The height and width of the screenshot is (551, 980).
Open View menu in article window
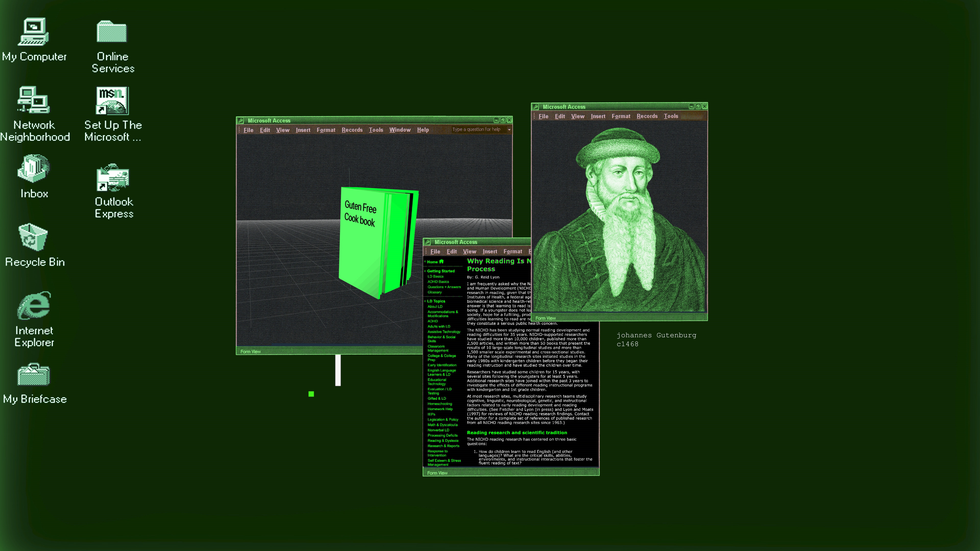click(470, 252)
